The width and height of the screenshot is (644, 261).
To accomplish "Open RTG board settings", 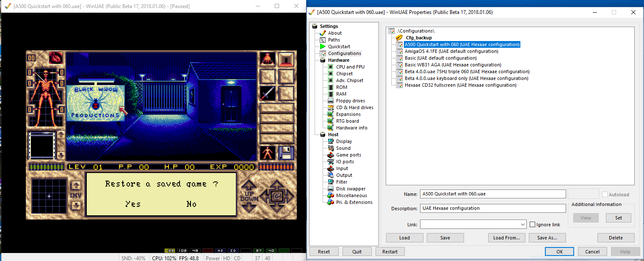I will [x=347, y=121].
